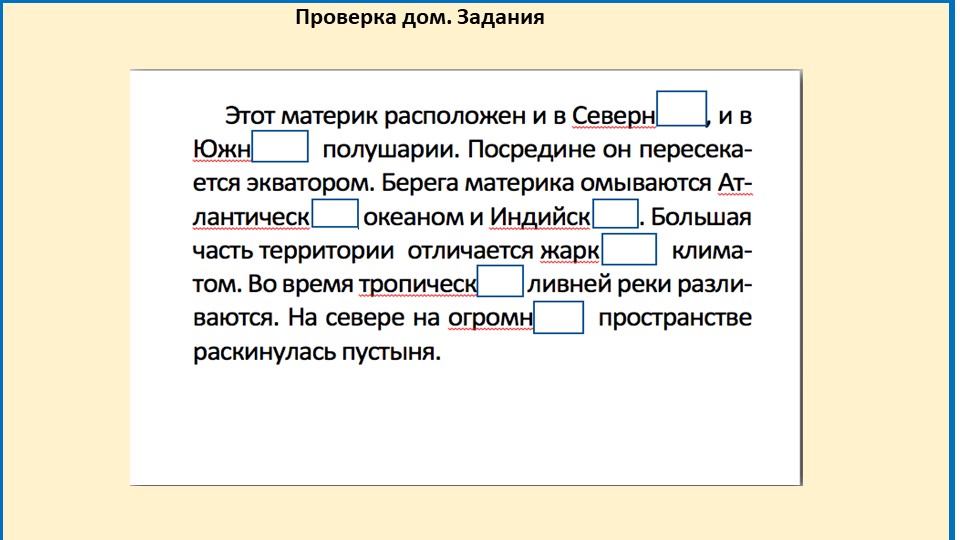Click the phrase "раскинулась пустыня."
Screen dimensions: 960x540
pyautogui.click(x=317, y=352)
